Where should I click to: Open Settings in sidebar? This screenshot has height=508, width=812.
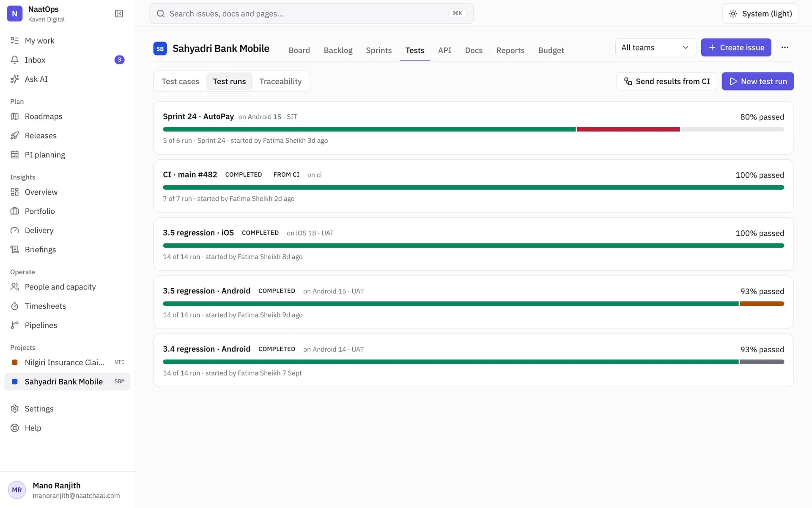[67, 409]
